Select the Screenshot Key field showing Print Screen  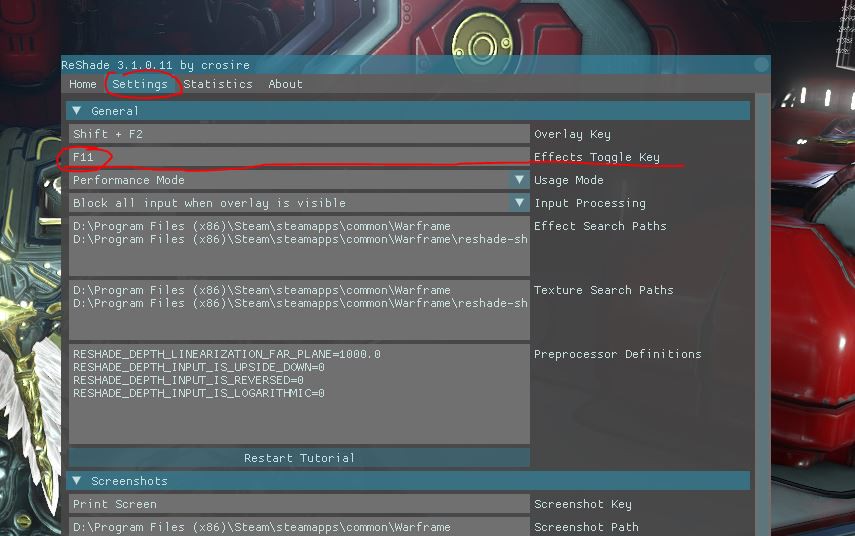(x=299, y=504)
